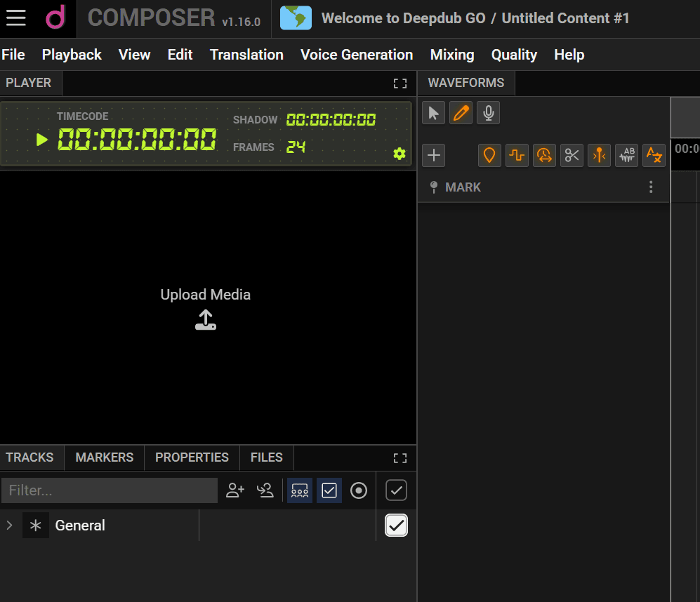Click the plus add button in Waveforms
The height and width of the screenshot is (602, 700).
(434, 155)
